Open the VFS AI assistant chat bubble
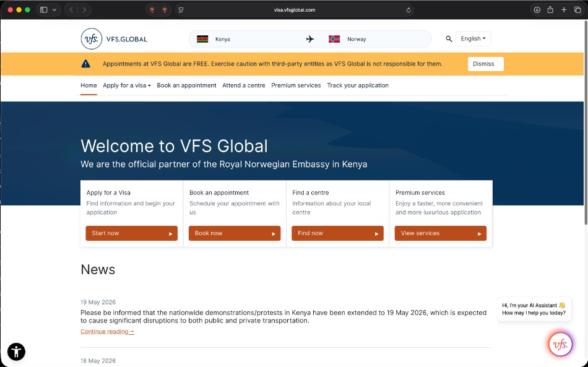 [560, 343]
